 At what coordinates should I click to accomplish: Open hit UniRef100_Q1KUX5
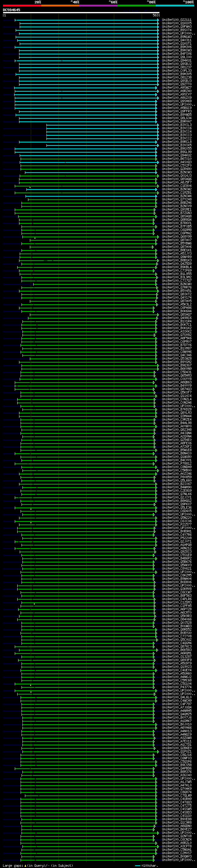(x=177, y=23)
